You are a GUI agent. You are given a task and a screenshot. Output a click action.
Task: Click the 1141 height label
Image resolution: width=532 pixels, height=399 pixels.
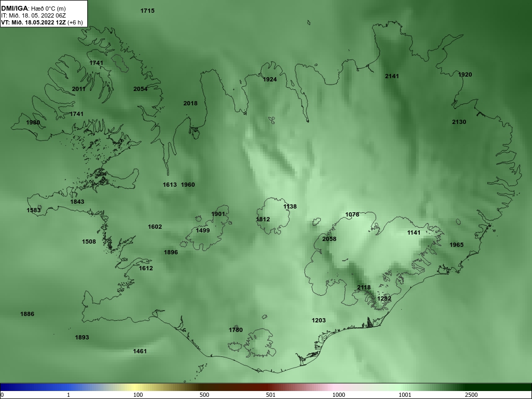[413, 232]
